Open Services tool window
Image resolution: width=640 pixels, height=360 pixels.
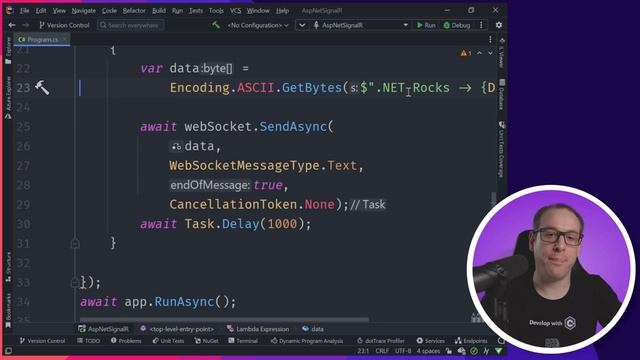pos(431,340)
